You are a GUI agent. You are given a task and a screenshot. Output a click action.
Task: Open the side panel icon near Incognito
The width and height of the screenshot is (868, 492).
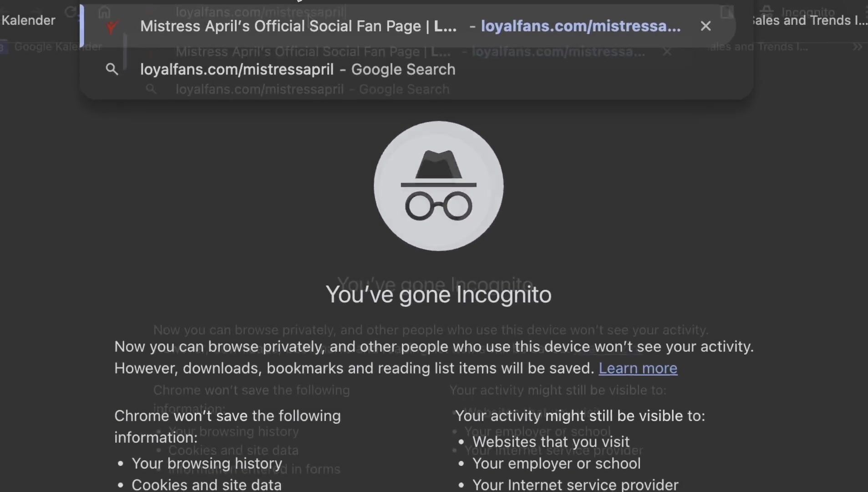coord(727,12)
